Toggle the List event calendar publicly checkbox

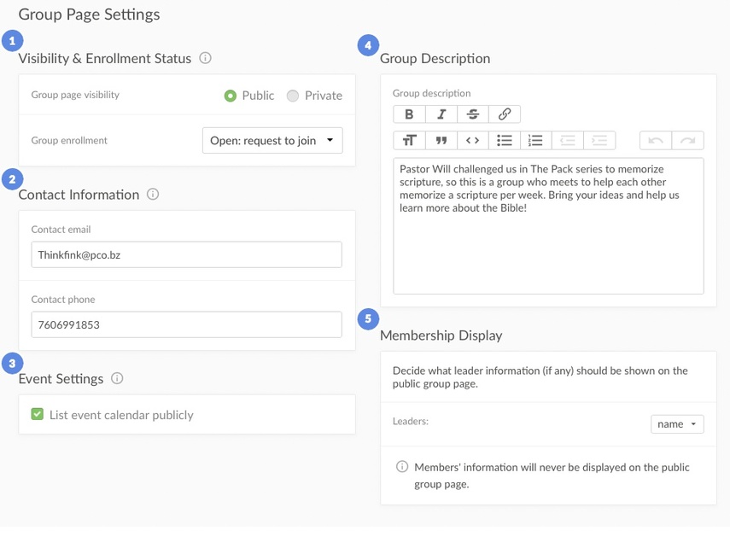pyautogui.click(x=37, y=413)
